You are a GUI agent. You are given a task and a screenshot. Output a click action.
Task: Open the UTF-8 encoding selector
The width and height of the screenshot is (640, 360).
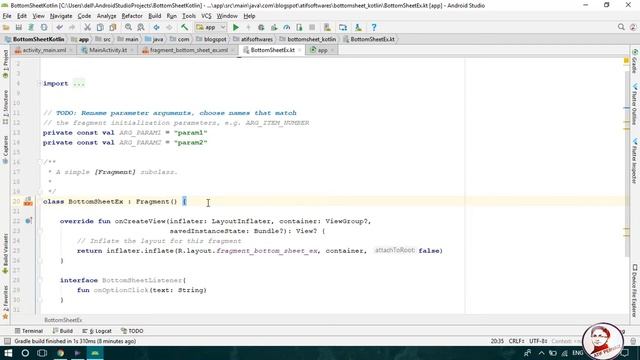[538, 341]
